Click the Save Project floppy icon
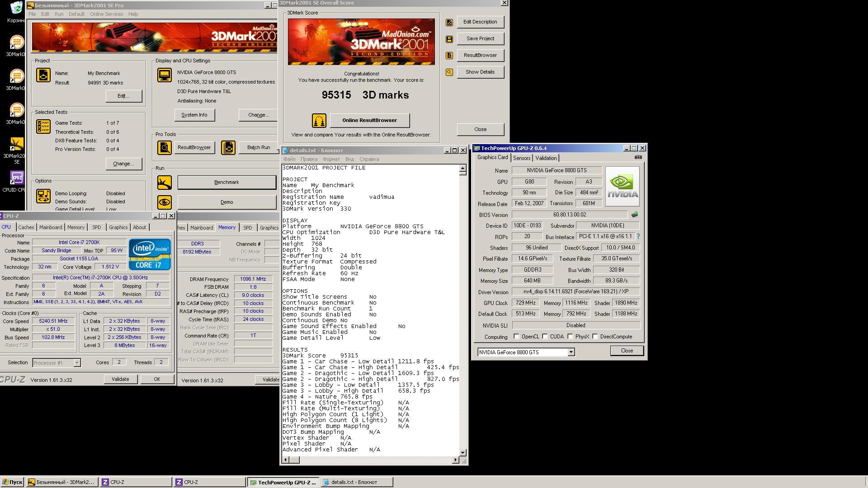Viewport: 868px width, 488px height. click(x=449, y=39)
